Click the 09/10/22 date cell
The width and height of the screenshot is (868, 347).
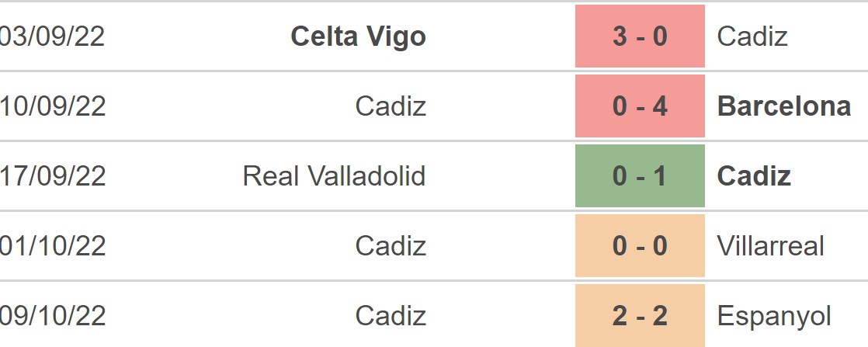(52, 316)
